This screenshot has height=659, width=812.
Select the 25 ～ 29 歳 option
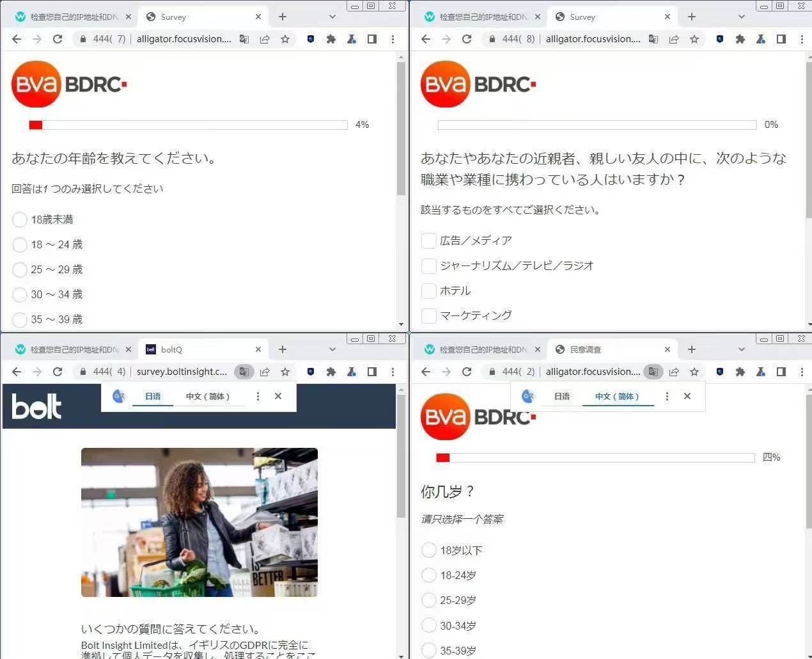click(20, 269)
